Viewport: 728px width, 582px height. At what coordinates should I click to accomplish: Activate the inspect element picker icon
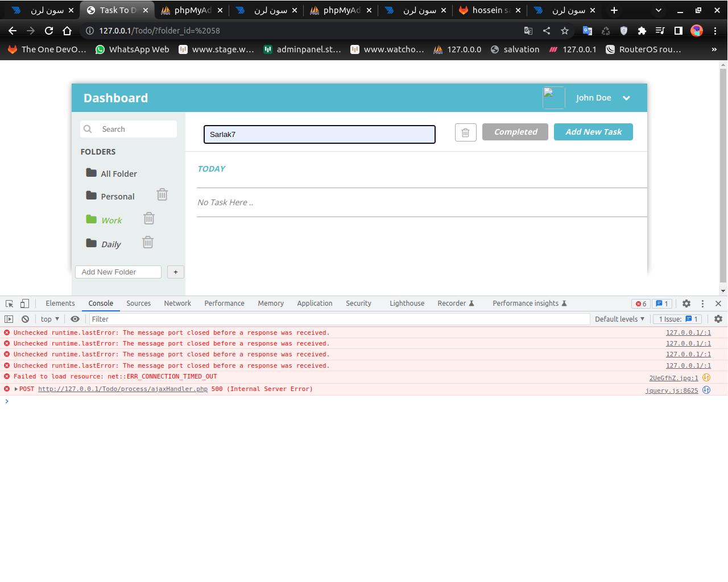coord(10,304)
